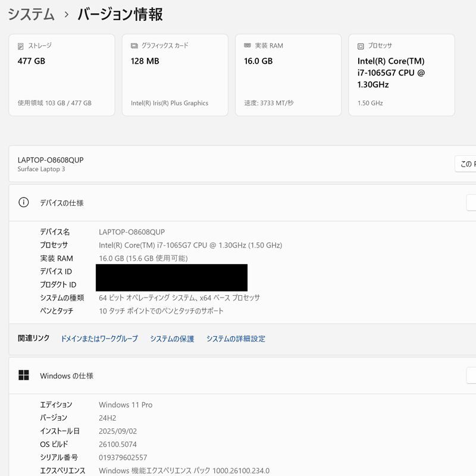Click 使用領域 103 GB / 477 GB text
476x476 pixels.
[55, 103]
